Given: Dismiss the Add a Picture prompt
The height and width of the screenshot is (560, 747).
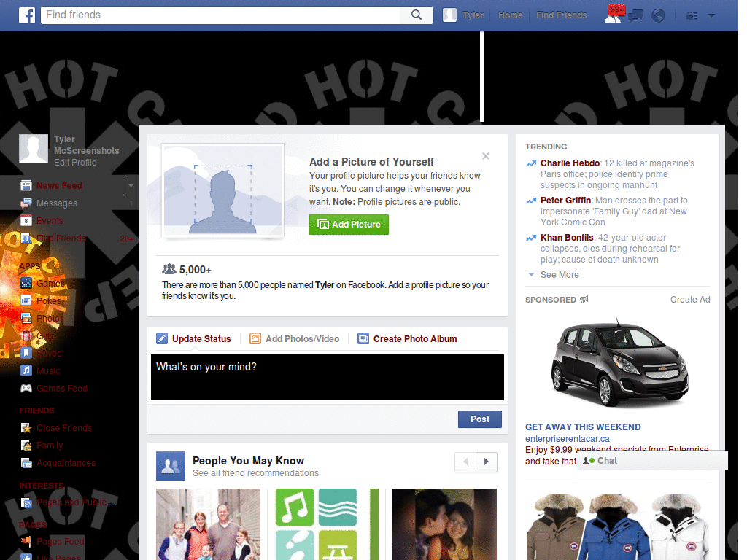Looking at the screenshot, I should click(485, 156).
